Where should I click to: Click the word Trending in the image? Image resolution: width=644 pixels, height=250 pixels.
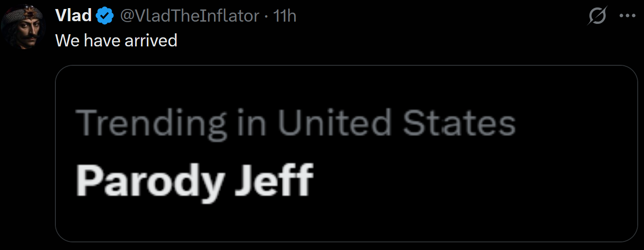coord(151,124)
